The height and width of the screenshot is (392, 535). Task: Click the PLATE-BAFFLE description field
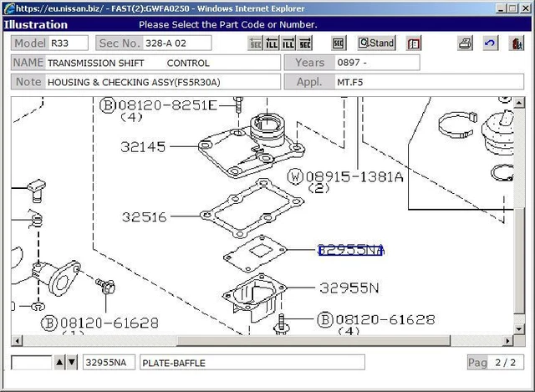tap(251, 362)
